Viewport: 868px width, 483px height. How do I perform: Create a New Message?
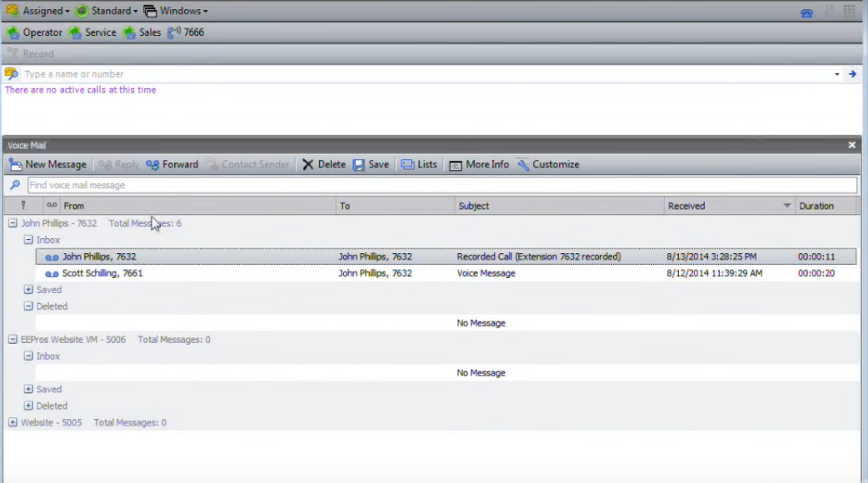[48, 164]
